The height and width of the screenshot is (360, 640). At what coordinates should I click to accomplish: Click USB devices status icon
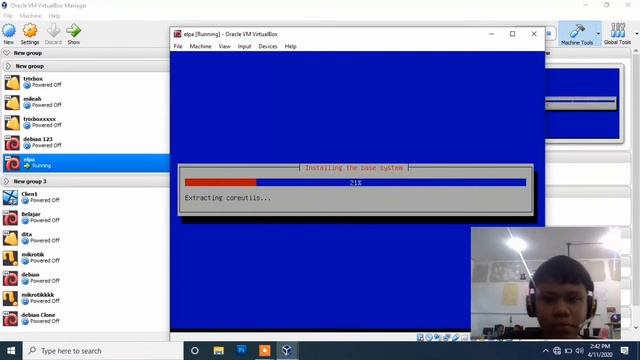(x=456, y=337)
